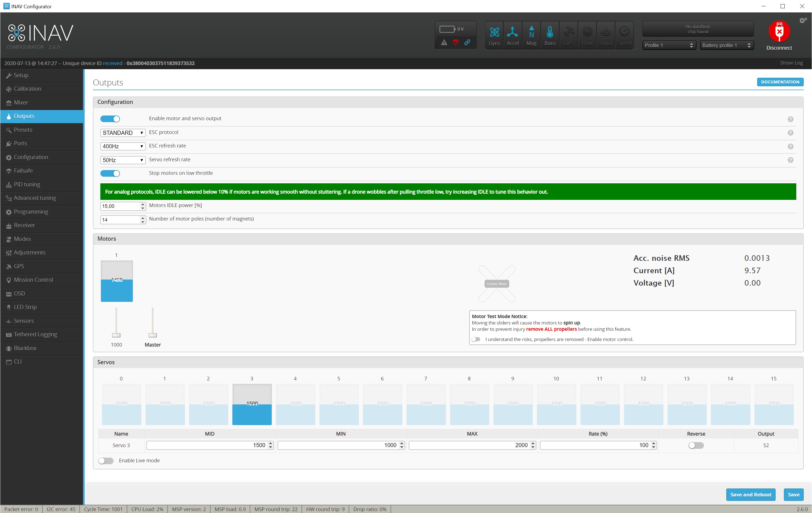Click the Mag compass sensor icon
This screenshot has width=812, height=513.
[x=531, y=35]
